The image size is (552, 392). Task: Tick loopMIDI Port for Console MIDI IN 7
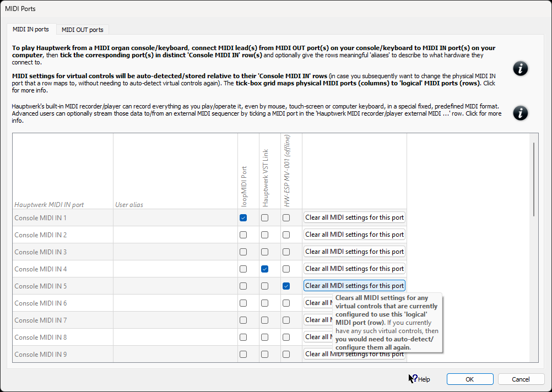tap(243, 320)
